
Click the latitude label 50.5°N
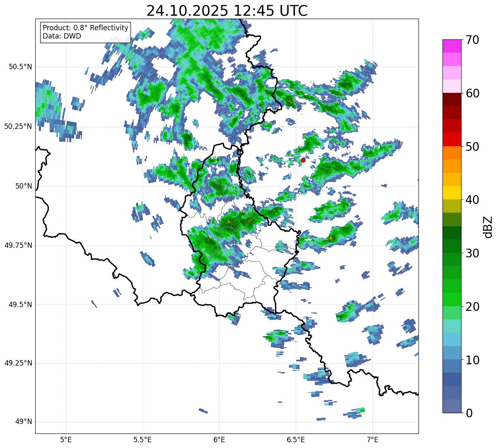point(20,67)
